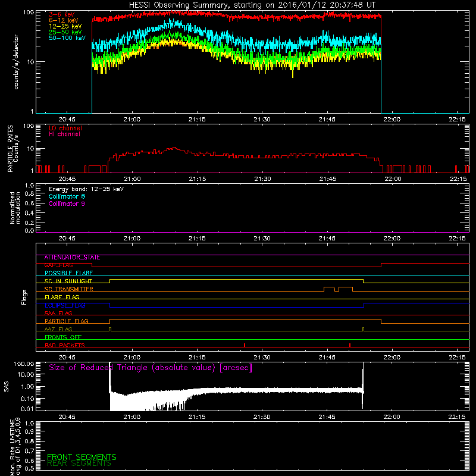Click the FLARE_FLAG label
Viewport: 476px width, 476px height.
pos(62,297)
